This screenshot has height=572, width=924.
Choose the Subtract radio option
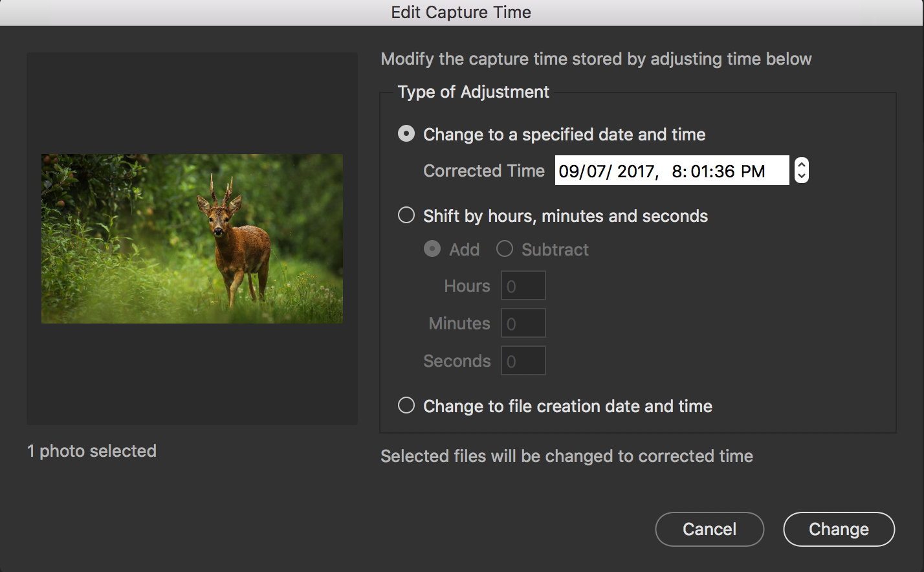tap(505, 249)
